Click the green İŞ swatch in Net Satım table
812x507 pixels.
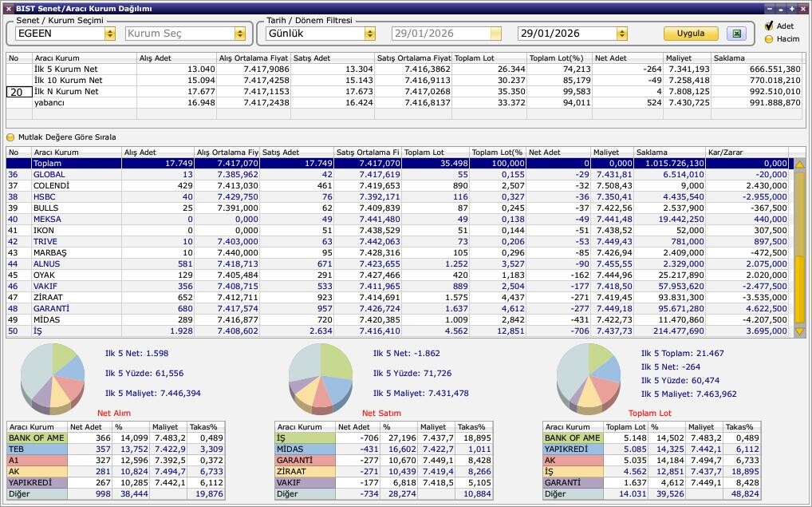(x=304, y=438)
